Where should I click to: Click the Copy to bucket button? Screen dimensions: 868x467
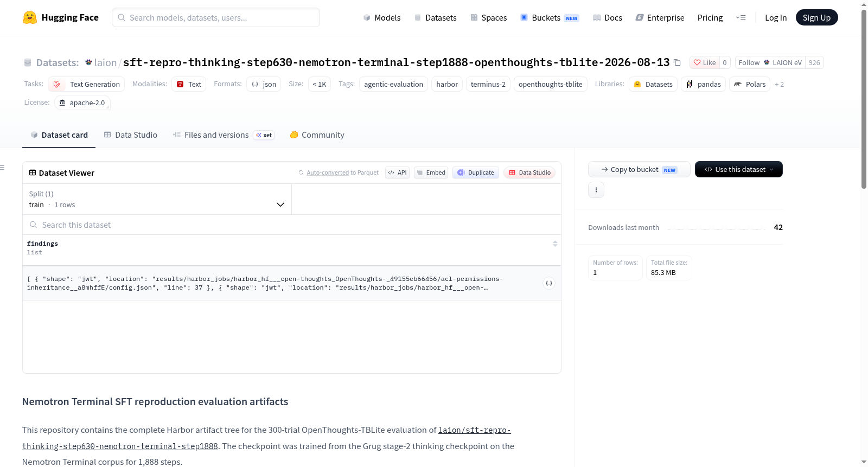click(639, 169)
